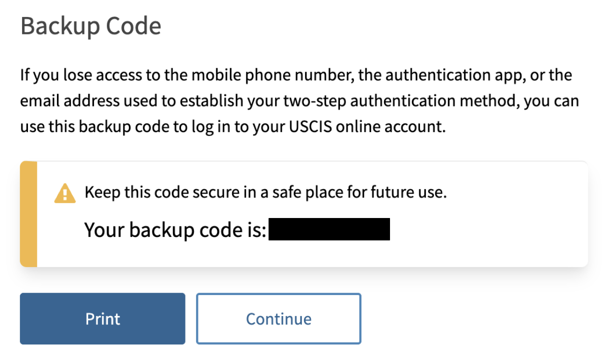Click the Backup Code heading

coord(90,25)
